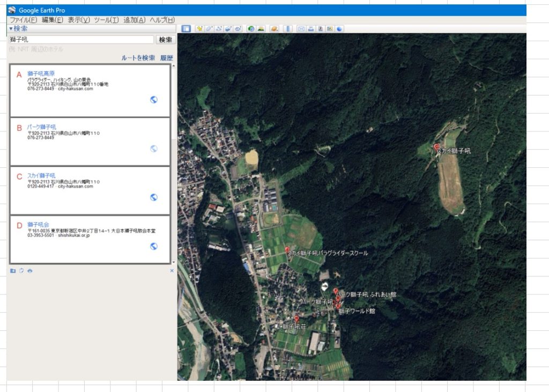This screenshot has width=549, height=392.
Task: Open the ruler measurement tool
Action: coord(288,29)
